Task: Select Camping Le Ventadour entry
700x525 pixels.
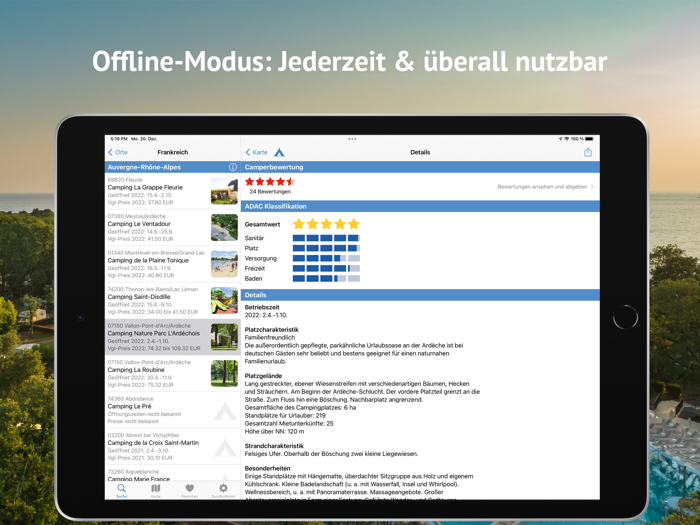Action: pos(173,227)
